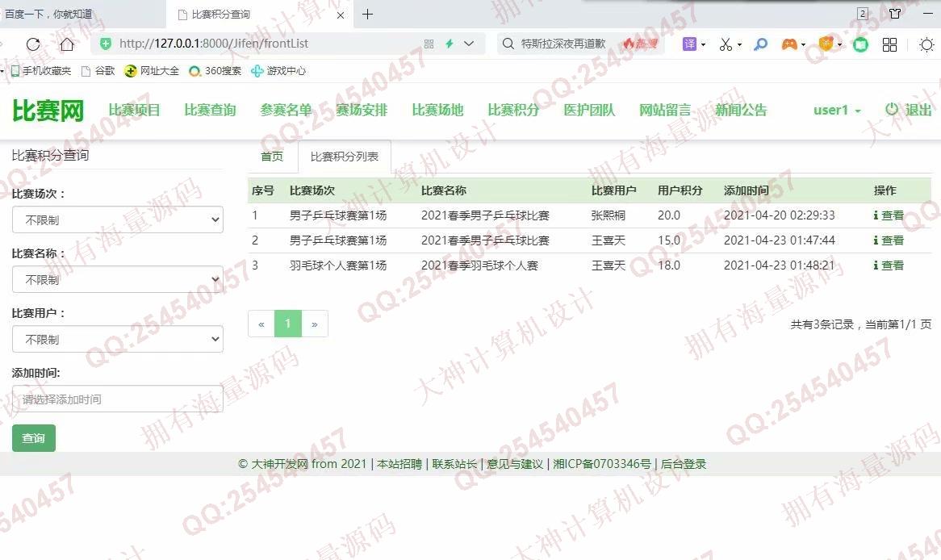
Task: Open a new browser tab with plus
Action: [367, 14]
